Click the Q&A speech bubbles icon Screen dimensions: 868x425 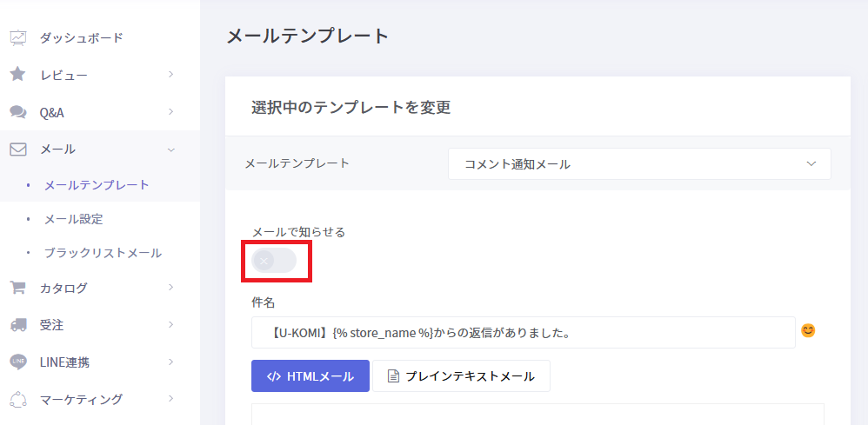coord(17,112)
